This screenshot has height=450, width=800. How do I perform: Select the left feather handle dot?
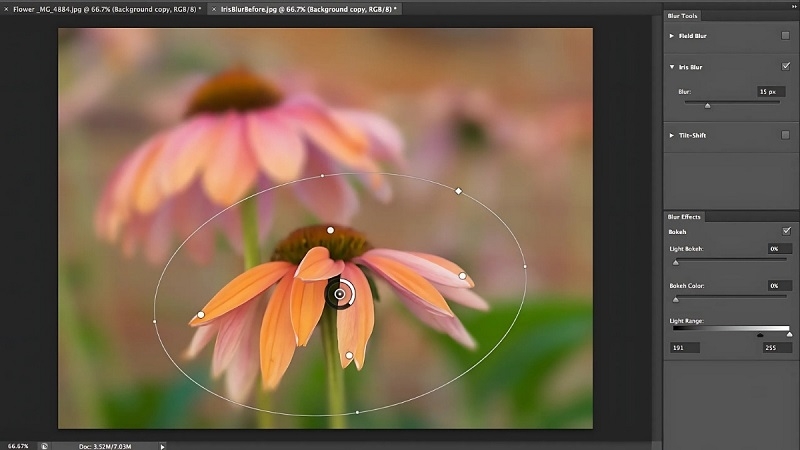coord(201,315)
